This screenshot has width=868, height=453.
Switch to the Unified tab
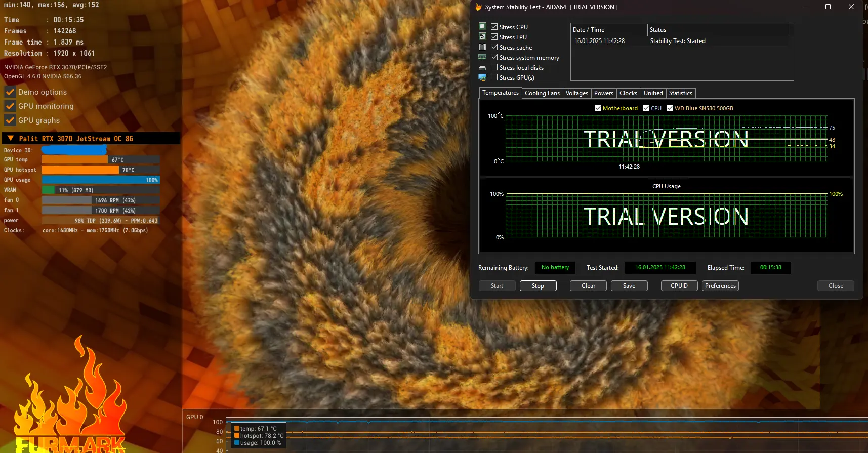coord(653,93)
